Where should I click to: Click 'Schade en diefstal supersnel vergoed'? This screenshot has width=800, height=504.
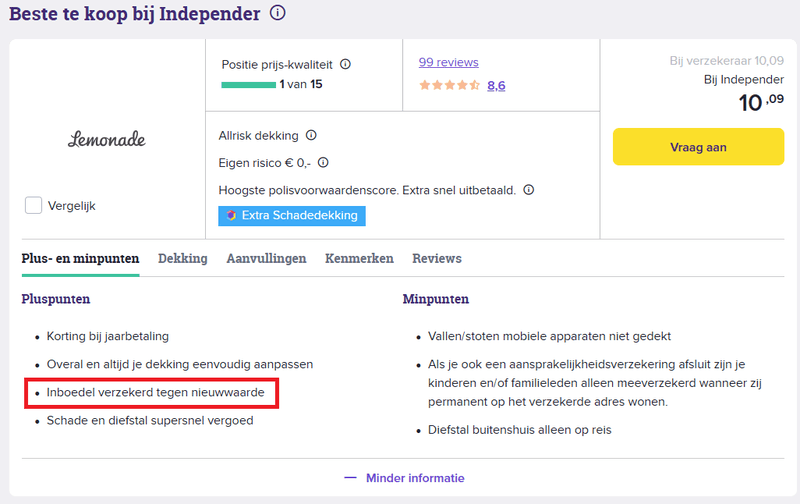[x=150, y=420]
